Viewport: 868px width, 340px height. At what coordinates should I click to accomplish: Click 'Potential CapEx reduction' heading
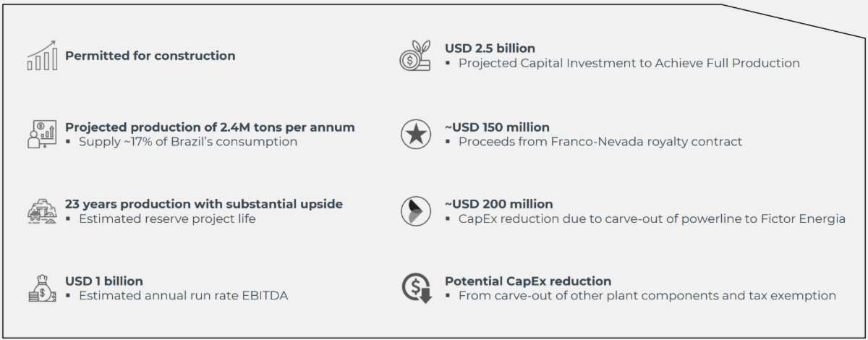tap(527, 281)
